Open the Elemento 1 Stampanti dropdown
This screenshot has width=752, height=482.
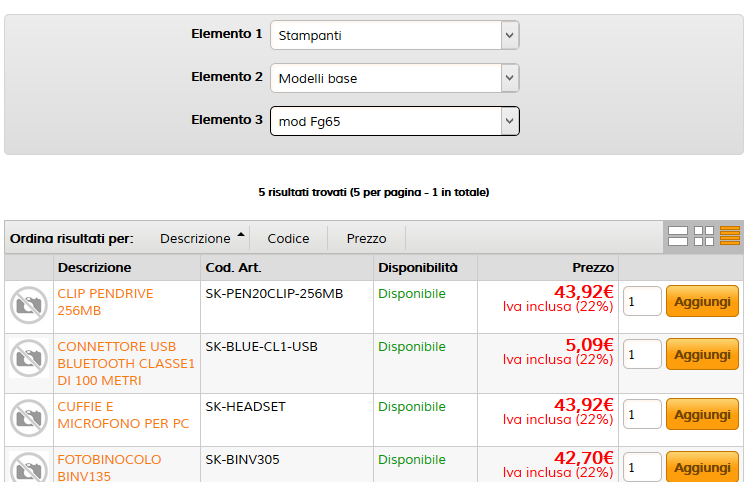tap(395, 35)
